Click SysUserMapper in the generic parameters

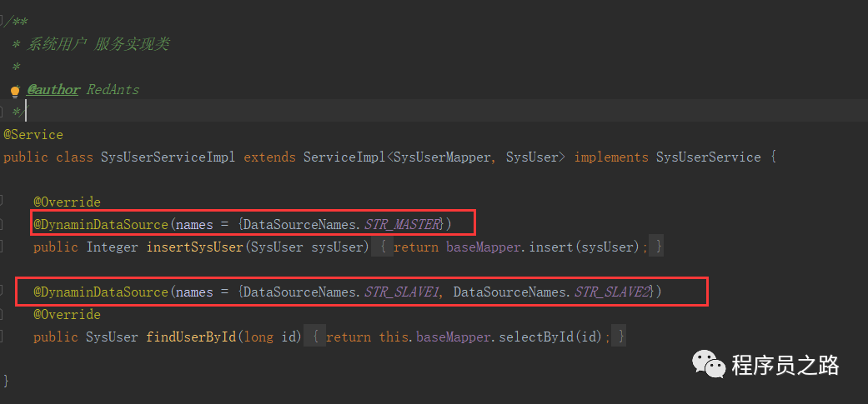pos(442,157)
